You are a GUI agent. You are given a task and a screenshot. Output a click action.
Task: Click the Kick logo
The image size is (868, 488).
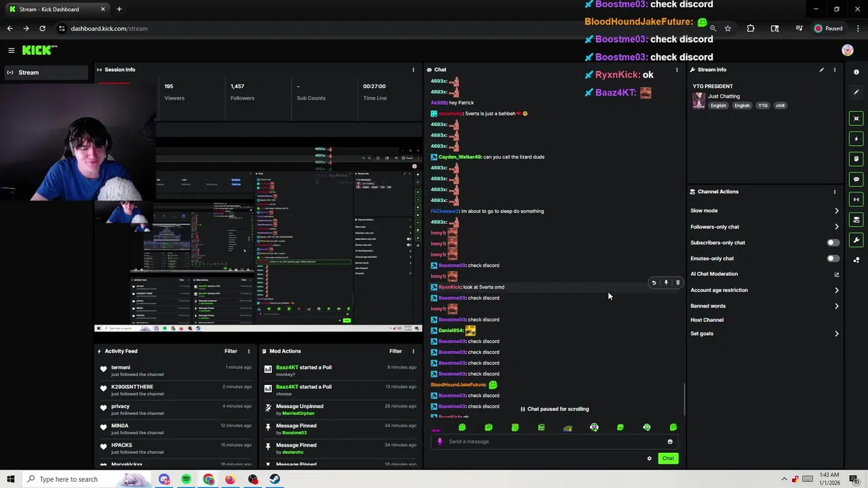(39, 50)
